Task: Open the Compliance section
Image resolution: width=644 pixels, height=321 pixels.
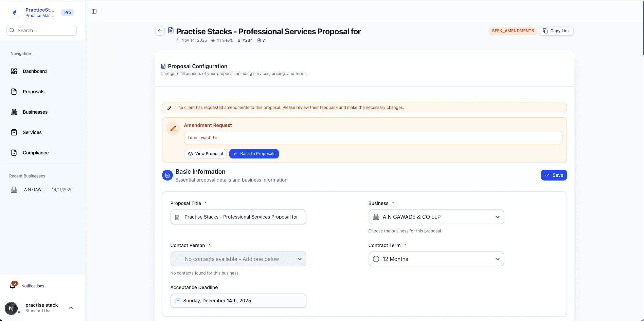Action: 36,153
